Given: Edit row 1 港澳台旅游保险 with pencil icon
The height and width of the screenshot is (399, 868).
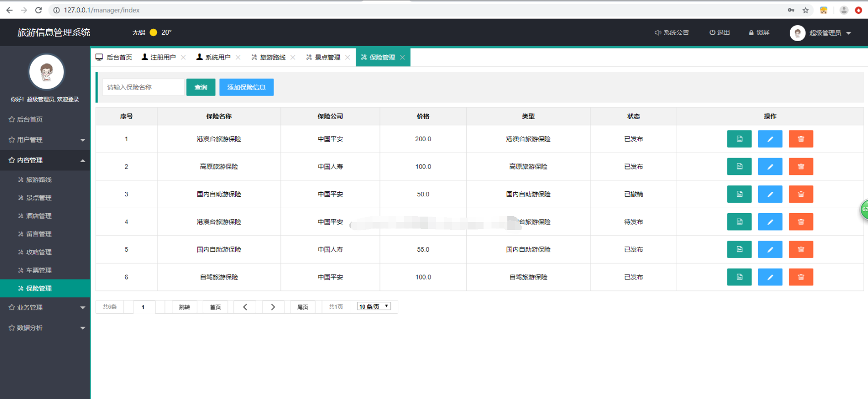Looking at the screenshot, I should point(770,139).
